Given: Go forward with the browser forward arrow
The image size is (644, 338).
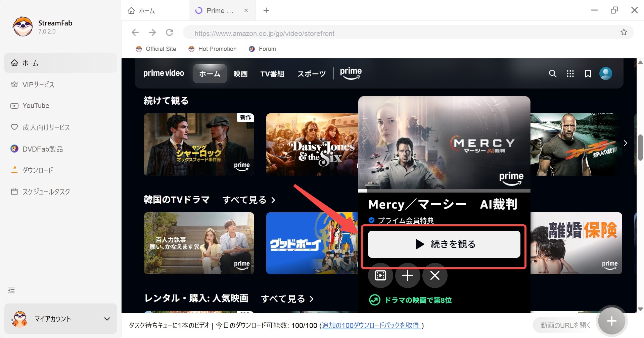Looking at the screenshot, I should (x=152, y=32).
